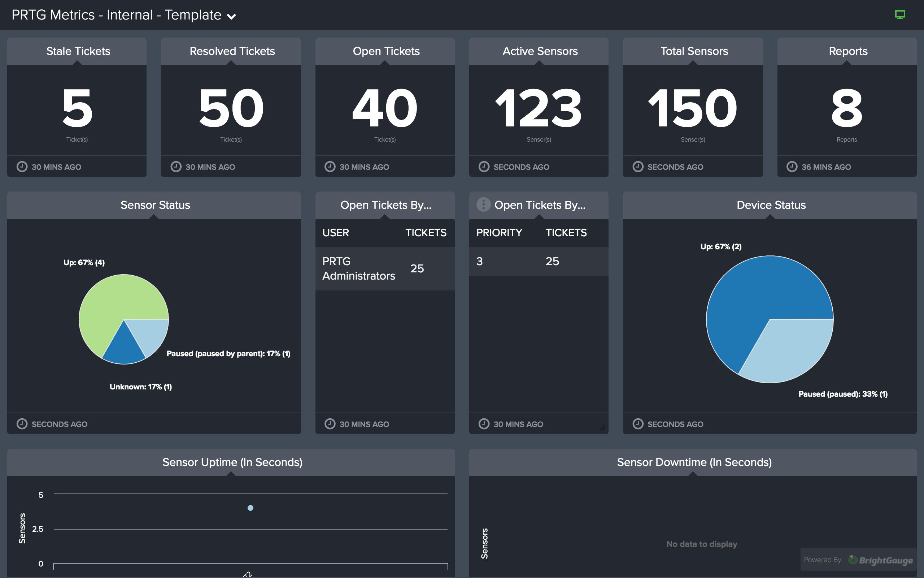Select the Resolved Tickets widget title
This screenshot has height=578, width=924.
(x=232, y=51)
